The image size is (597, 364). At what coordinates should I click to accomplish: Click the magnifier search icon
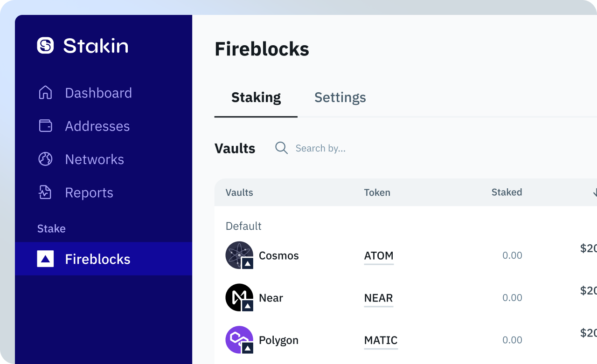tap(281, 148)
